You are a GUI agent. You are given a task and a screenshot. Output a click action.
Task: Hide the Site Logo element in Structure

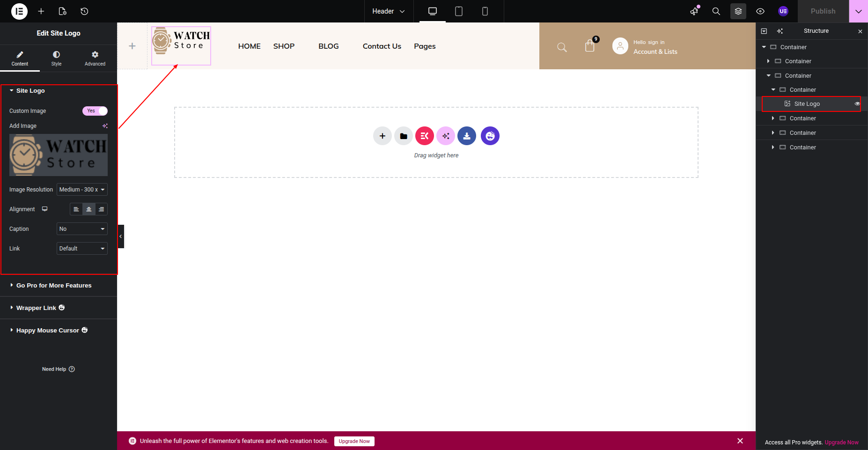(857, 104)
